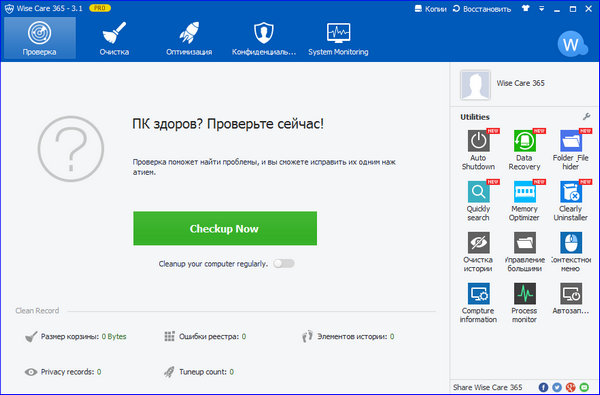This screenshot has width=600, height=395.
Task: Click the W logo bubble icon
Action: 572,44
